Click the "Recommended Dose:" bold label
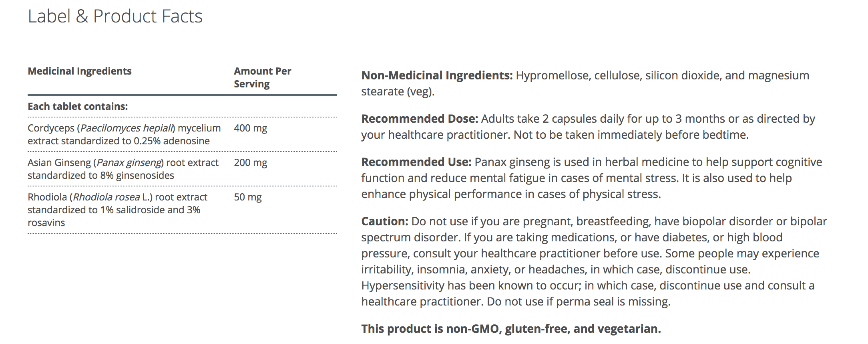The height and width of the screenshot is (344, 868). point(420,119)
